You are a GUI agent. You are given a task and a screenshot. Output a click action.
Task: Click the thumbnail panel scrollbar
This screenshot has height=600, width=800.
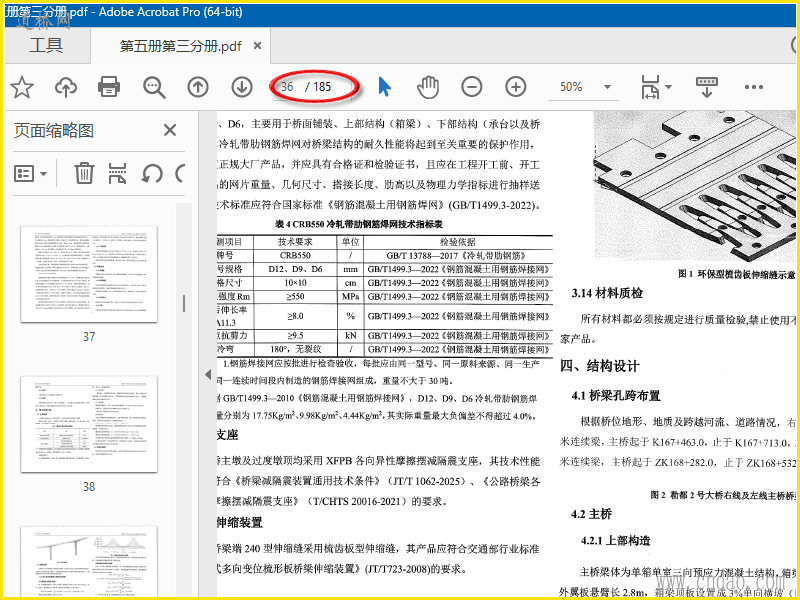[x=184, y=303]
